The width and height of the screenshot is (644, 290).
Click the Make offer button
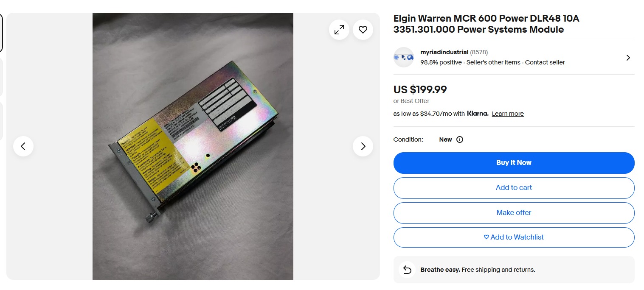514,213
